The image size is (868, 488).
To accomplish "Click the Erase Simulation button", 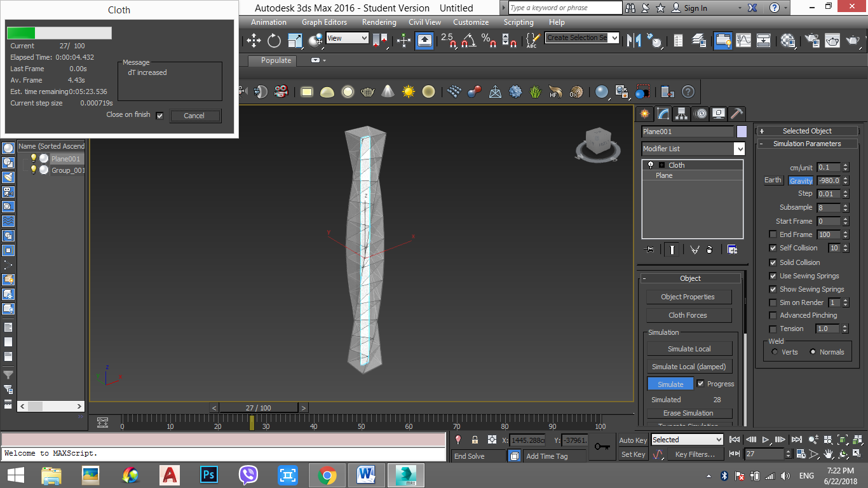I will 688,413.
